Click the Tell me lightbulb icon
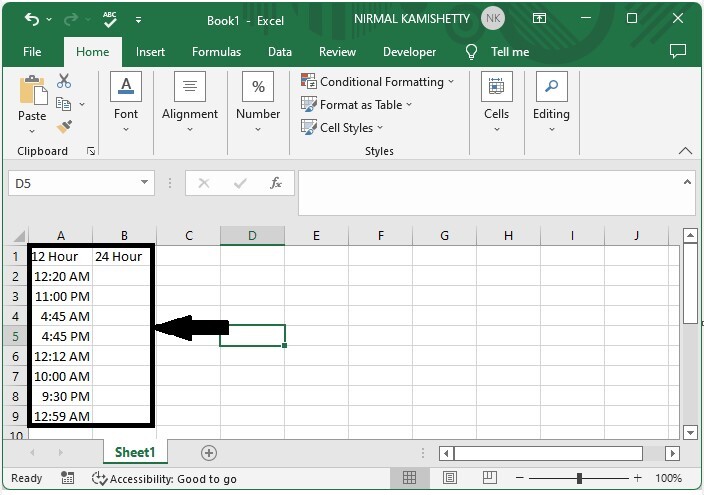Image resolution: width=704 pixels, height=495 pixels. click(x=471, y=52)
